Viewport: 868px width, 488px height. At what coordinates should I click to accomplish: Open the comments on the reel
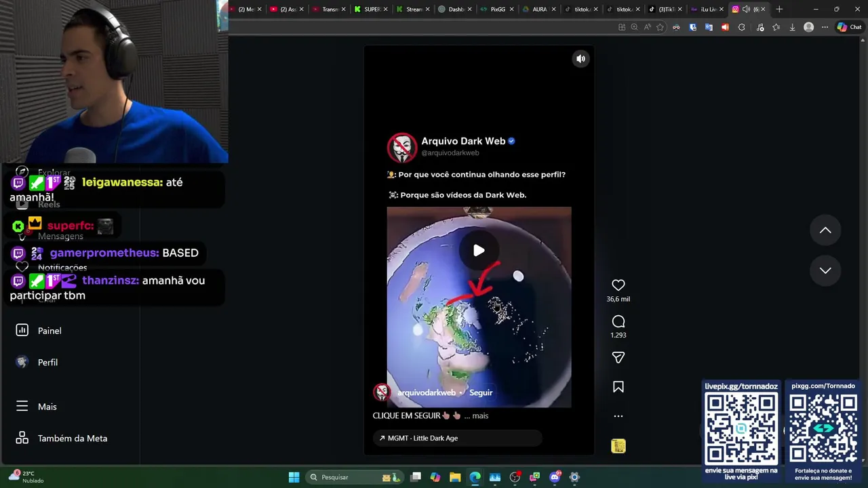tap(618, 322)
